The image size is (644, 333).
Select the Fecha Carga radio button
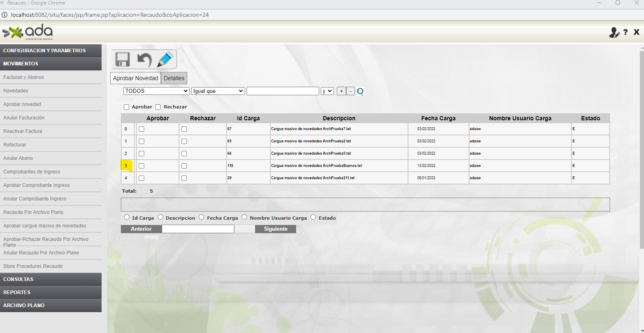click(202, 217)
